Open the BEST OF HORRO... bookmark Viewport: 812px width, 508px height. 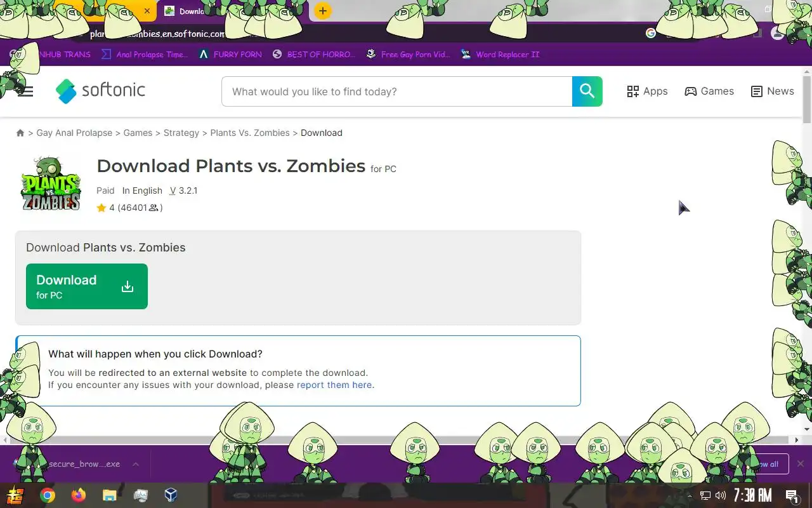314,55
